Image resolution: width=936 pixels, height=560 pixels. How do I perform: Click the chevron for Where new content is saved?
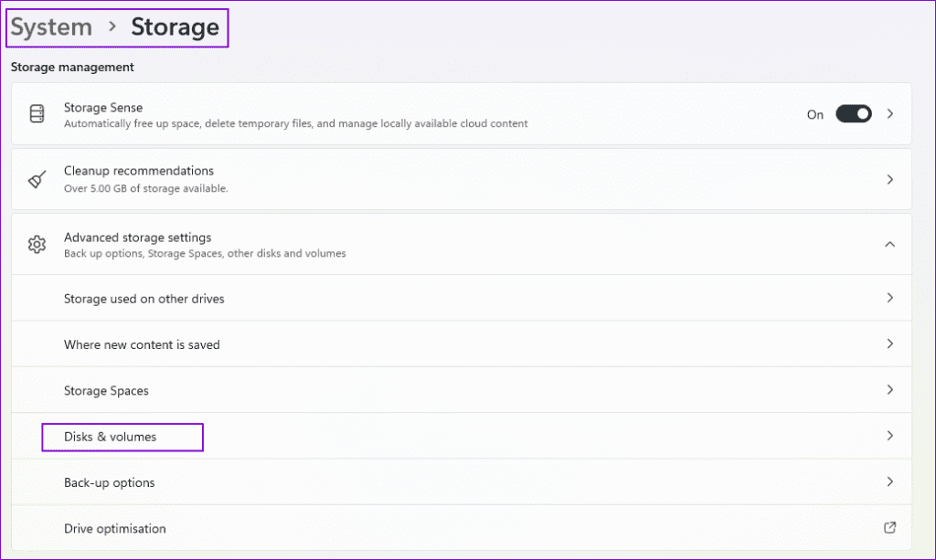point(889,344)
